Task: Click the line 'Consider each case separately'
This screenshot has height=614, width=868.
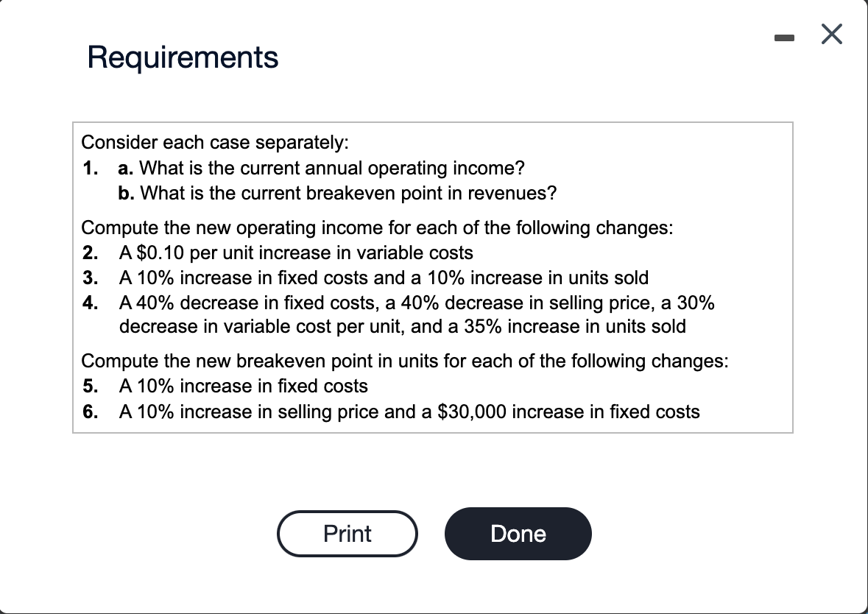Action: tap(215, 142)
